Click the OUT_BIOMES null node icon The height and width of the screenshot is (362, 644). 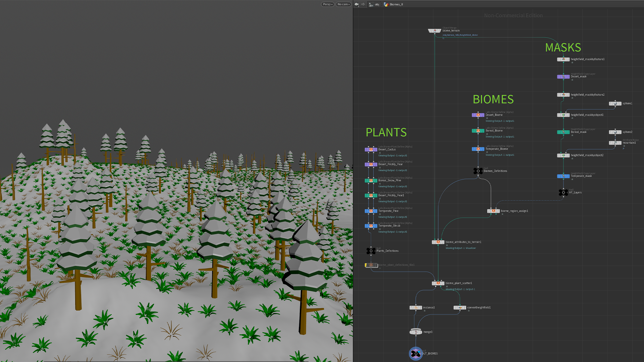415,353
